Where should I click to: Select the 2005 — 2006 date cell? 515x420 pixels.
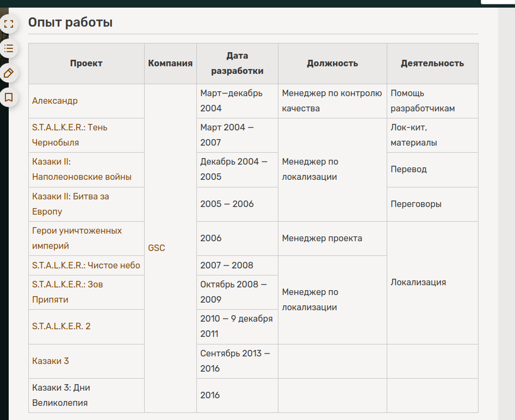coord(237,204)
